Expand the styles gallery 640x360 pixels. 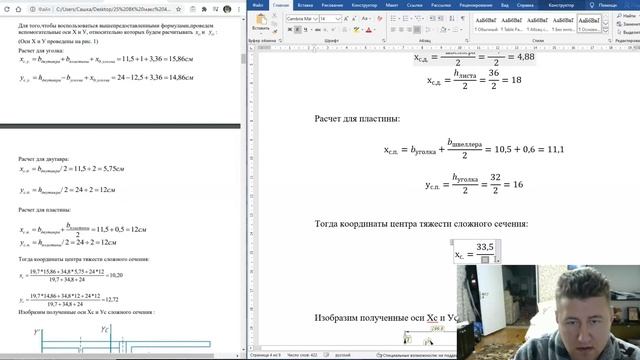click(606, 31)
